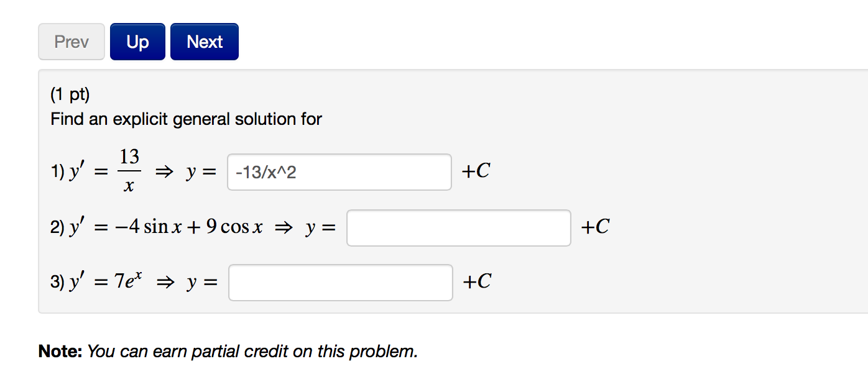Go up one level with the Up button

137,41
